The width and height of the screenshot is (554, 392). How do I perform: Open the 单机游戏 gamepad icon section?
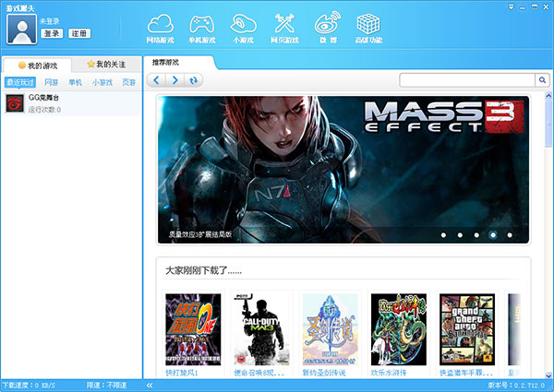click(x=201, y=29)
